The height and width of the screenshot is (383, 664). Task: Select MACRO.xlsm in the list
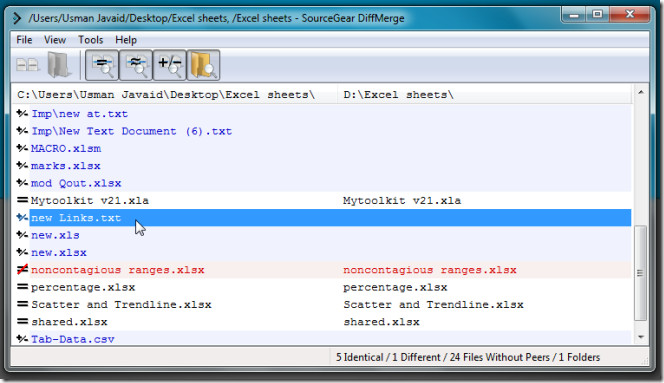point(66,149)
